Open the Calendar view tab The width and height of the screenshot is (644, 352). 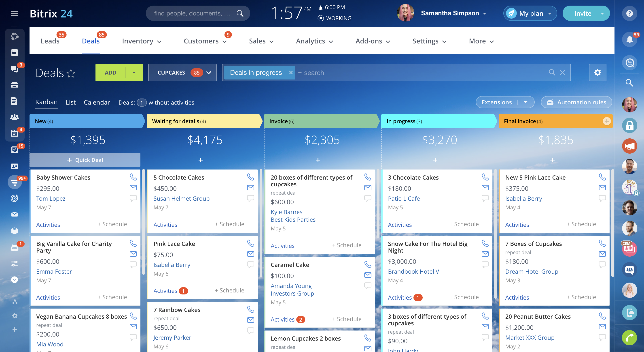point(96,102)
